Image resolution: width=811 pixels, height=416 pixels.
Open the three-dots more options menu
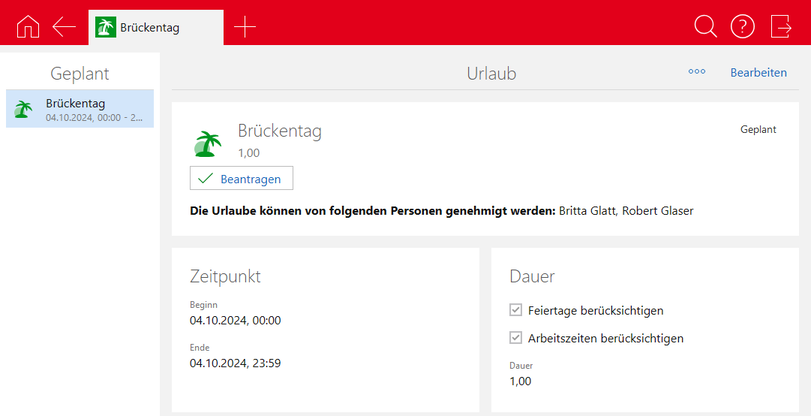[697, 73]
